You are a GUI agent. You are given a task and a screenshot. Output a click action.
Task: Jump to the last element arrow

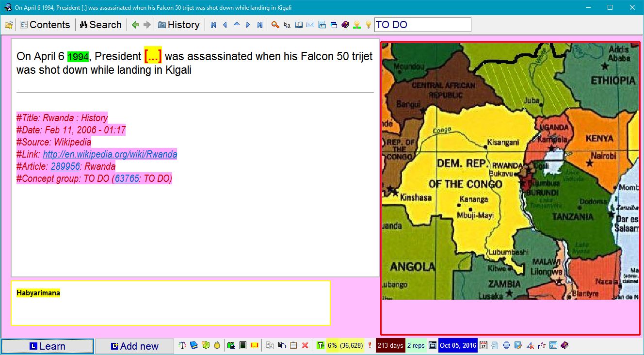click(x=260, y=25)
